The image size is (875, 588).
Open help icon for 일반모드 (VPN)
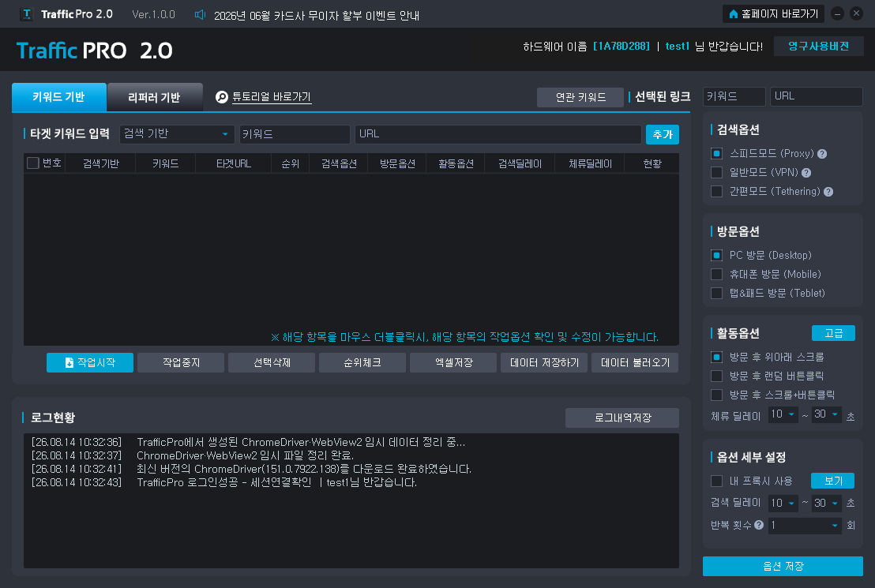(x=806, y=173)
